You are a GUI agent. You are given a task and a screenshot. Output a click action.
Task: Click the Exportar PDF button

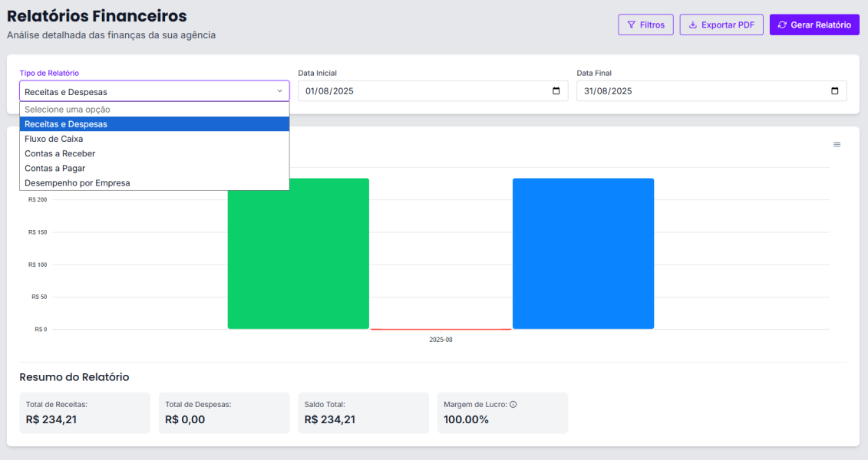coord(721,24)
